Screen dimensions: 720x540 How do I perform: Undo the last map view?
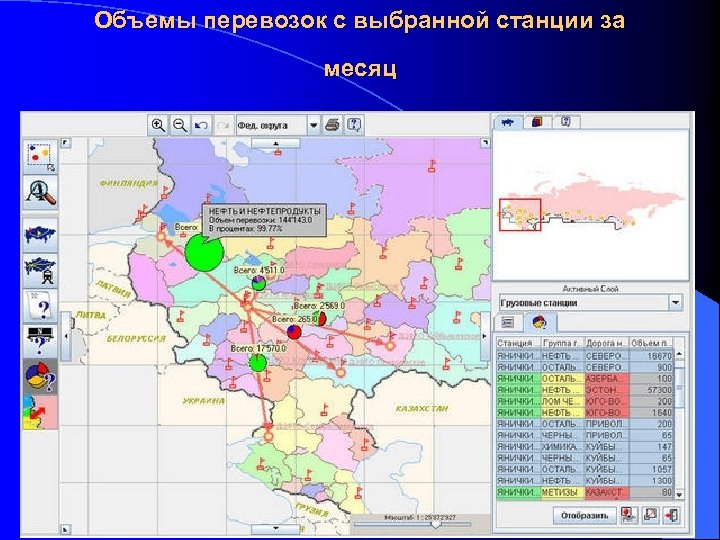[201, 125]
